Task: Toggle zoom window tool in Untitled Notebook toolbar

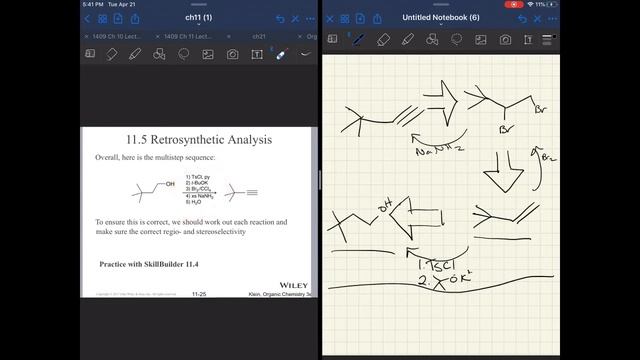Action: (333, 39)
